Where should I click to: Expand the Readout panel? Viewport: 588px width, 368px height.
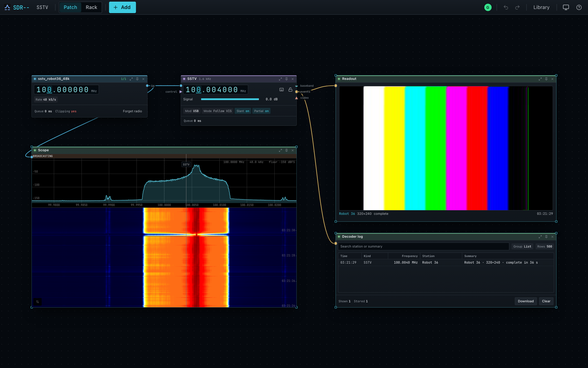pyautogui.click(x=540, y=79)
